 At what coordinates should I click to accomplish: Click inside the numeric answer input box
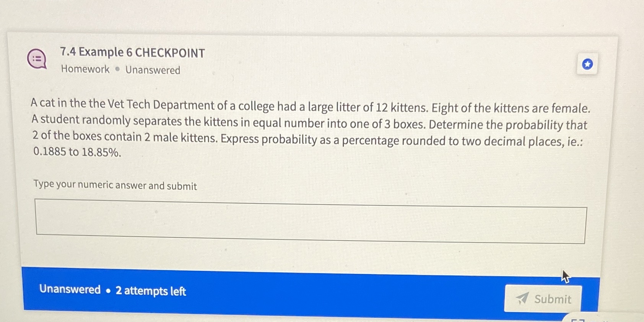pyautogui.click(x=311, y=220)
